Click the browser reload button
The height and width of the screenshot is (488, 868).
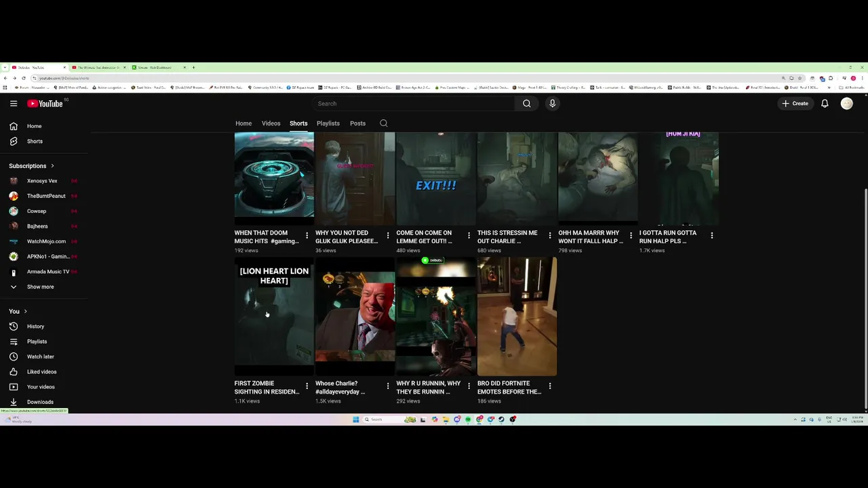pyautogui.click(x=24, y=78)
